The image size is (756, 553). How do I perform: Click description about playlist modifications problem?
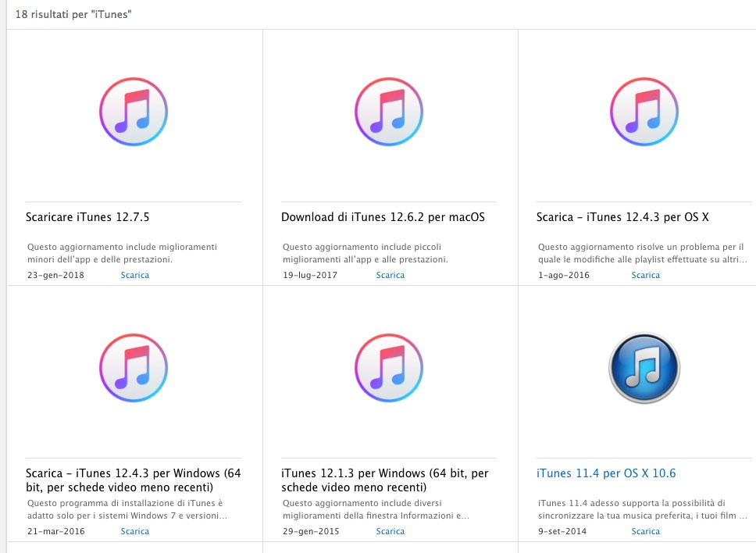[642, 253]
